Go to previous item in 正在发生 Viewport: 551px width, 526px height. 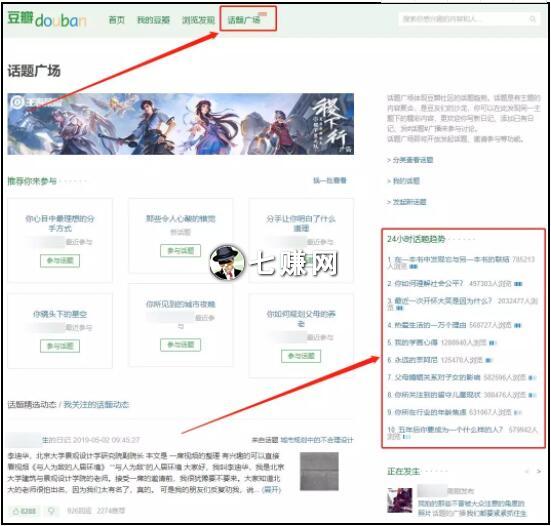click(x=527, y=471)
